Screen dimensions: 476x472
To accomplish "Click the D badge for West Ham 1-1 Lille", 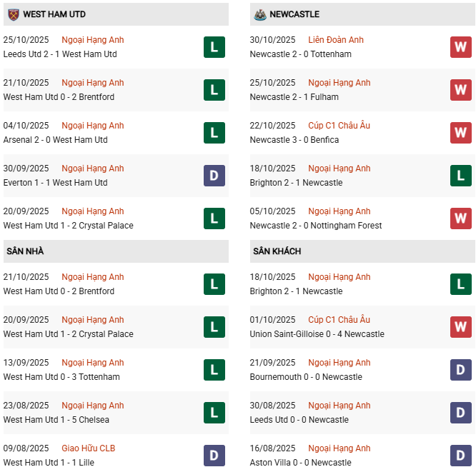I will point(214,456).
